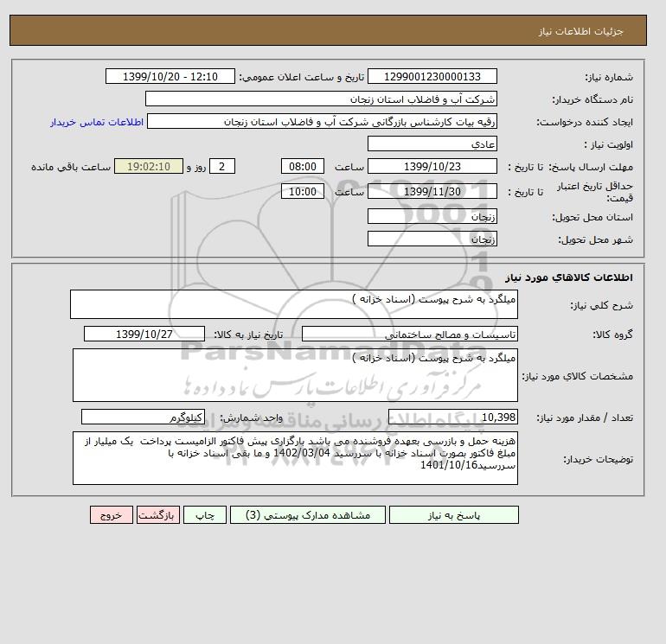The width and height of the screenshot is (666, 644).
Task: Click the پاسخ به نیاز button
Action: (453, 515)
